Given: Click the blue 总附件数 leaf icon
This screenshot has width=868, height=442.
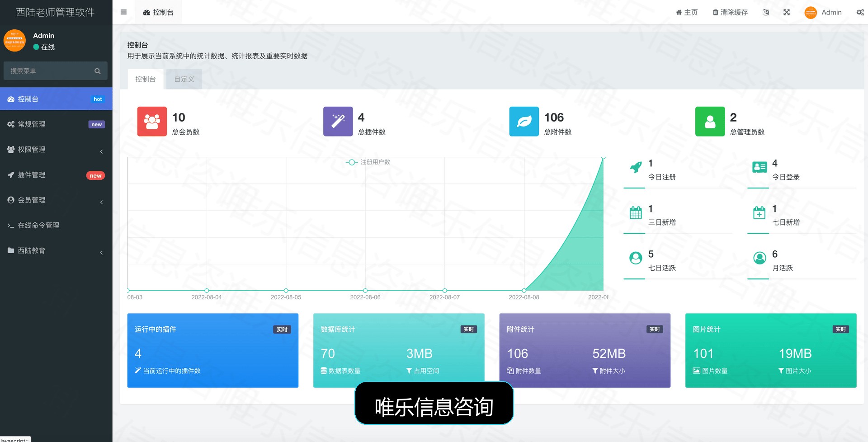Looking at the screenshot, I should (x=524, y=122).
